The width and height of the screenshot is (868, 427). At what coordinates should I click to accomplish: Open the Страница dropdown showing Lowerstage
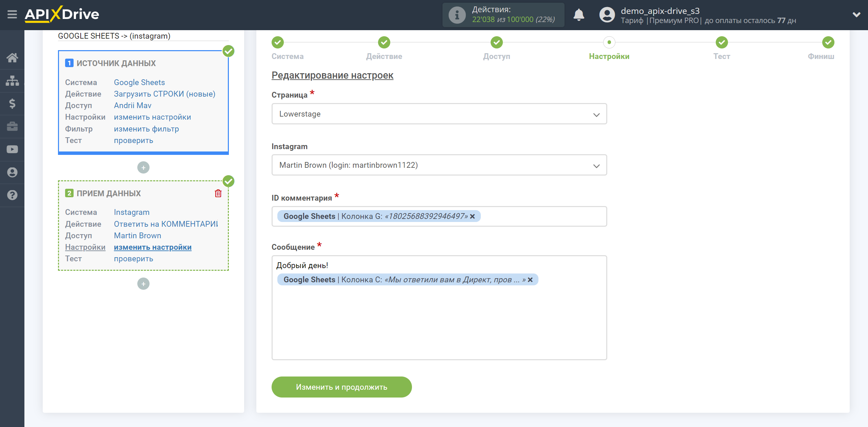tap(439, 114)
